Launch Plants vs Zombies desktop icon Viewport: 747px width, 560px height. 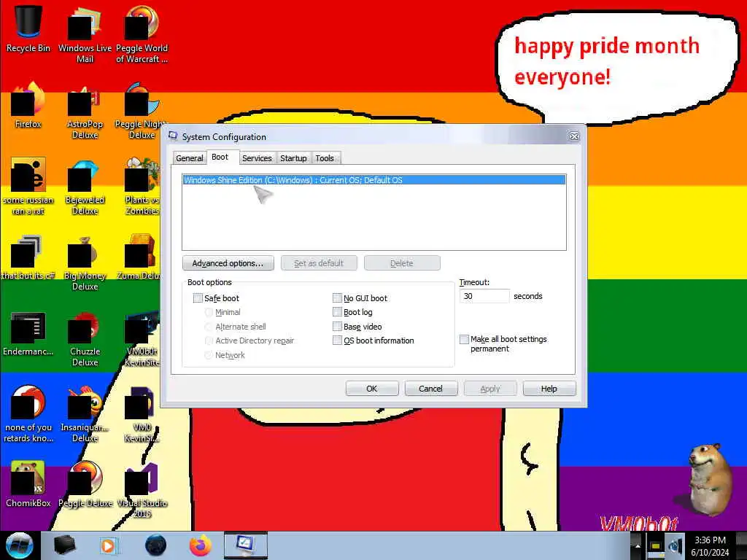click(x=142, y=186)
